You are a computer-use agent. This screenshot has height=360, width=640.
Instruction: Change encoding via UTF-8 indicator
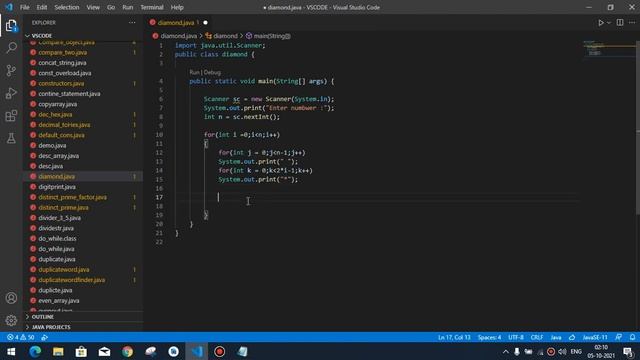516,338
